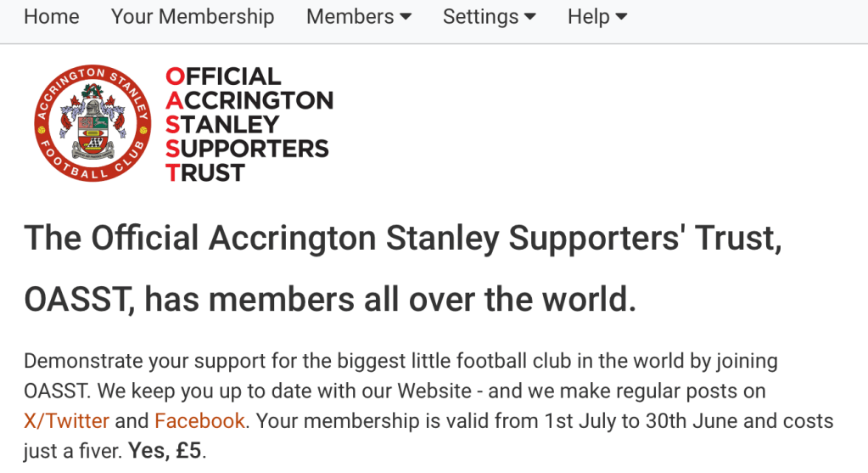
Task: Click the caret arrow beside Members
Action: 405,18
